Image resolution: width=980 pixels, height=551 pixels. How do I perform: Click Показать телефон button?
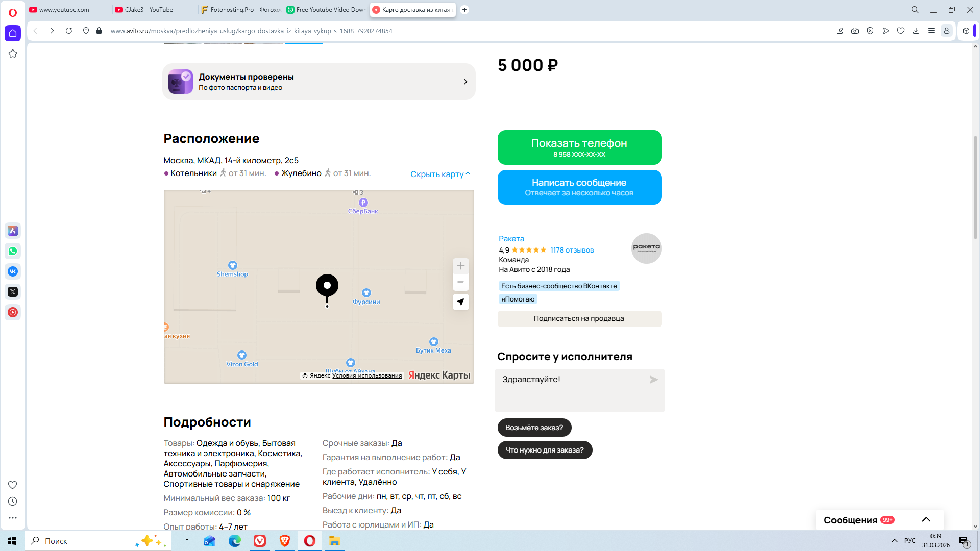click(x=579, y=147)
